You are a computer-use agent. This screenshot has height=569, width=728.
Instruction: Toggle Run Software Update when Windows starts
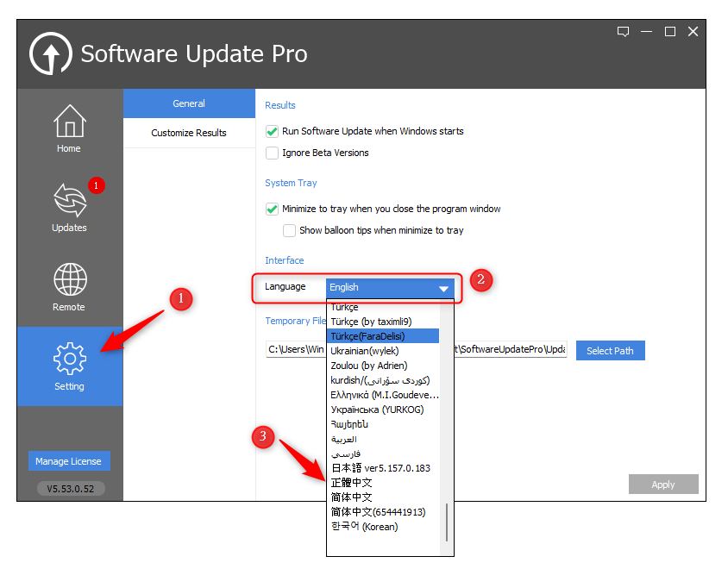[272, 131]
